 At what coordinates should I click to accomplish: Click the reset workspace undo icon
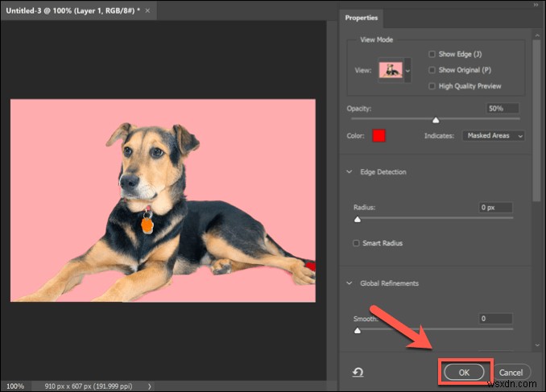pyautogui.click(x=358, y=373)
